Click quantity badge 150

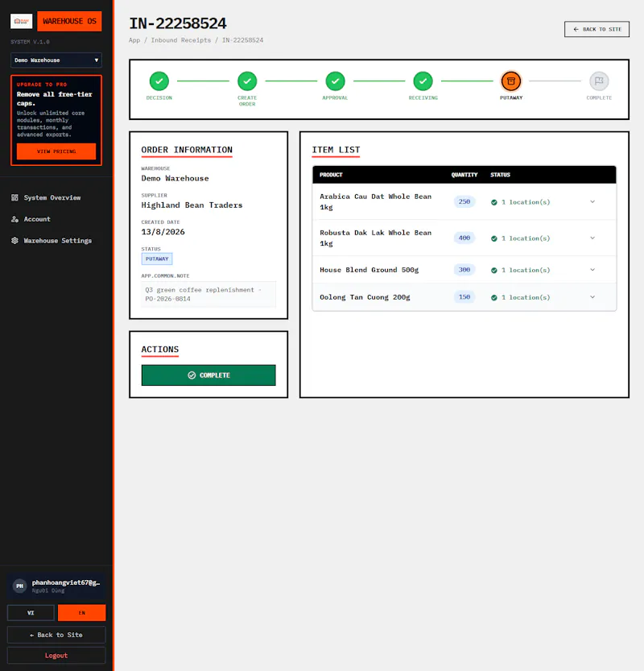(464, 297)
